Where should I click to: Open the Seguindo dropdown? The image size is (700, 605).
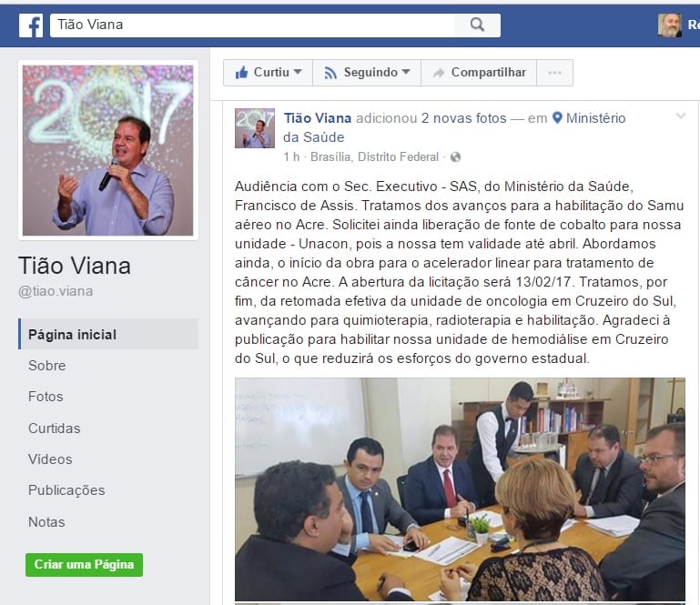tap(367, 73)
